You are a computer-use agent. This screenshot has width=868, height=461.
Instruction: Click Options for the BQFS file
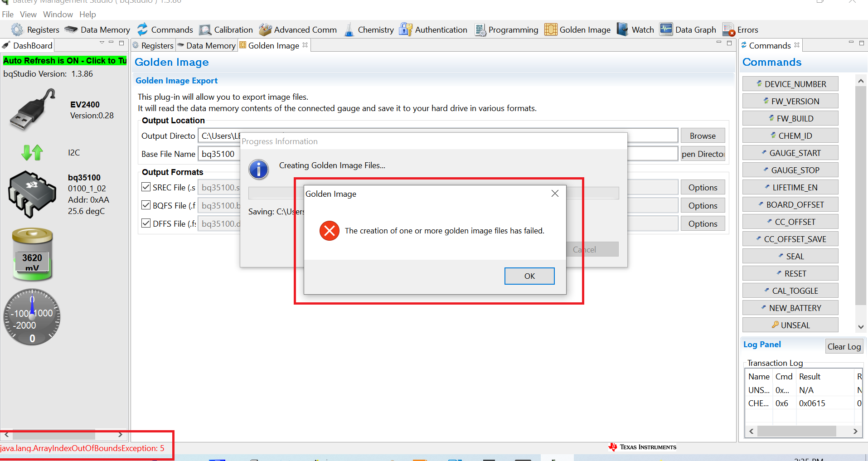pyautogui.click(x=703, y=205)
